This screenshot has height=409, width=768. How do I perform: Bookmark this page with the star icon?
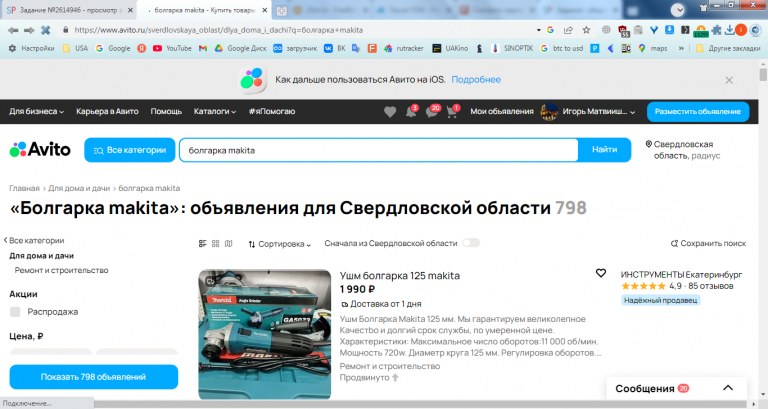[586, 30]
